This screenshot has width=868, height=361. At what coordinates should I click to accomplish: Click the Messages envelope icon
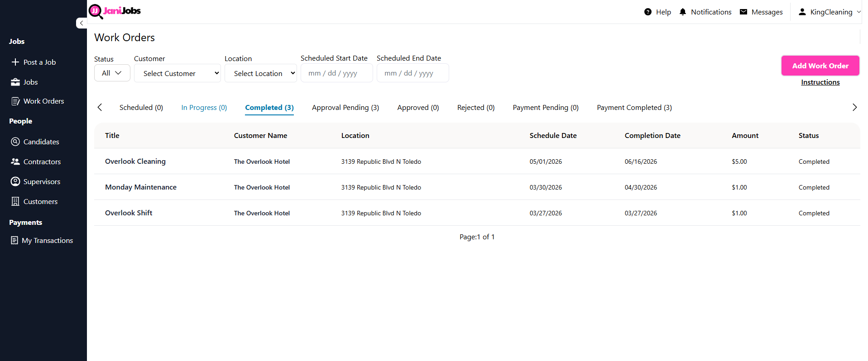coord(743,12)
